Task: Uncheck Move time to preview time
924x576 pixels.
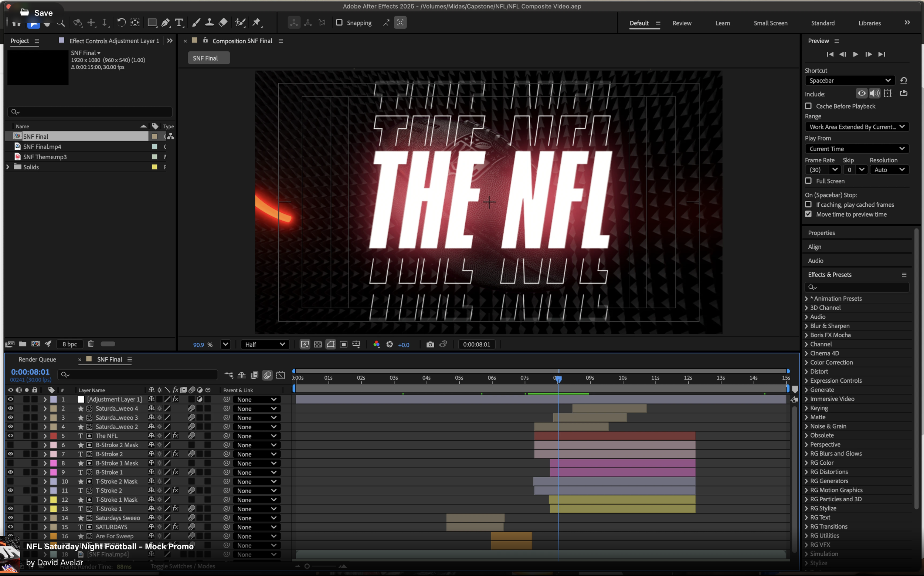Action: 808,214
